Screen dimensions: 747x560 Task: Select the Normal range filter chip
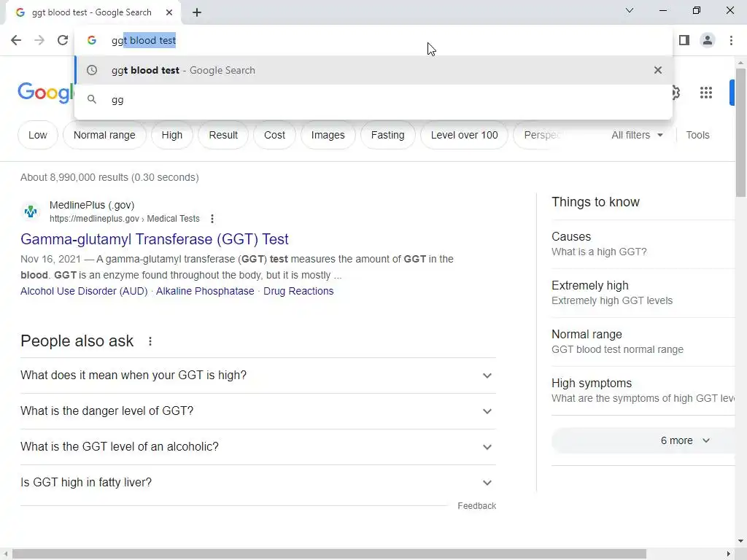[x=104, y=135]
